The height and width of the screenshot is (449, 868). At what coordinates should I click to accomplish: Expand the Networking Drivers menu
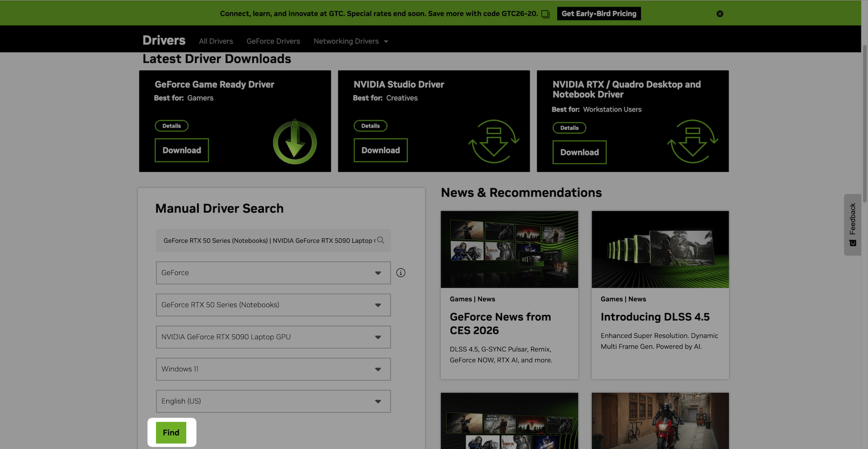pyautogui.click(x=350, y=41)
